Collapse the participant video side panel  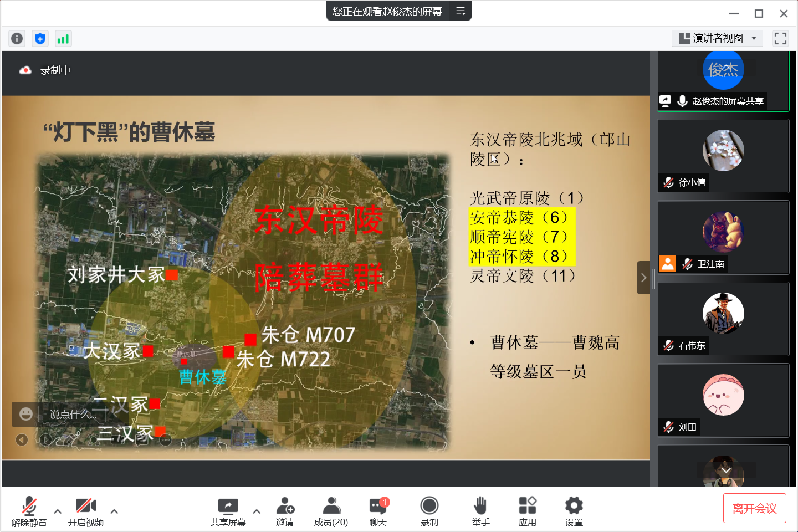[643, 278]
